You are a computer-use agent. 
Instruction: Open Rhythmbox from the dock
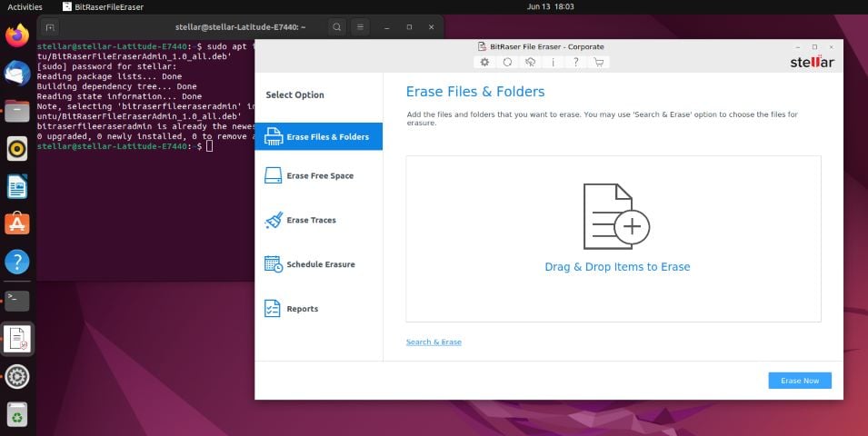pos(17,149)
